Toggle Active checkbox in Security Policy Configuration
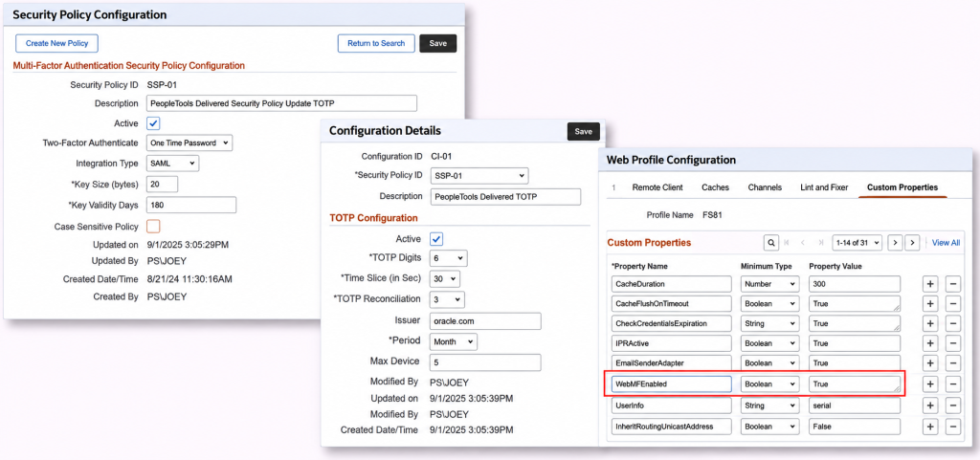Viewport: 980px width, 460px height. point(153,123)
